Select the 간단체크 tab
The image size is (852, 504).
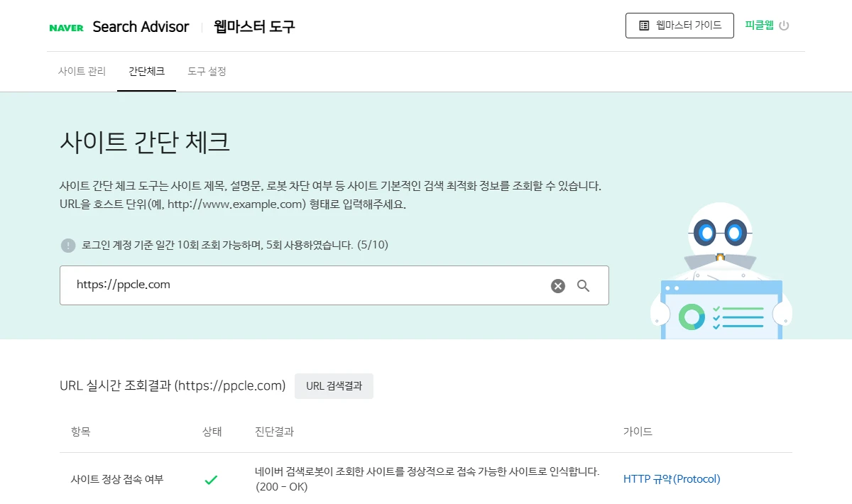146,71
